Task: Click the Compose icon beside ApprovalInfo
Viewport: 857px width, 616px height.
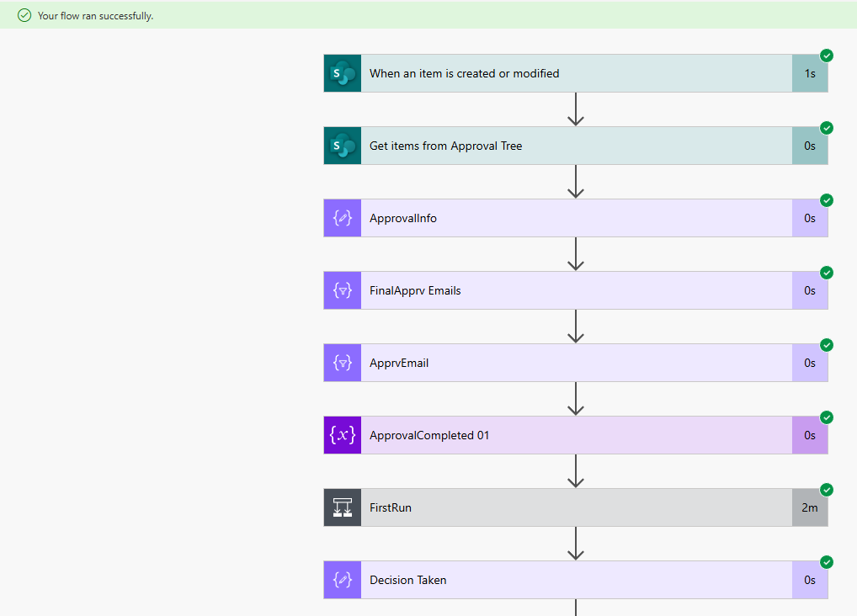Action: [x=342, y=218]
